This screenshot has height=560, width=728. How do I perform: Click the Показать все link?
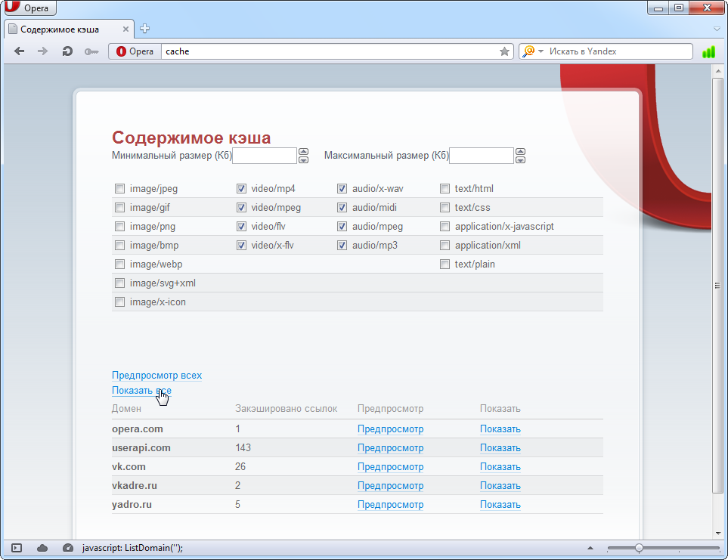pos(141,391)
